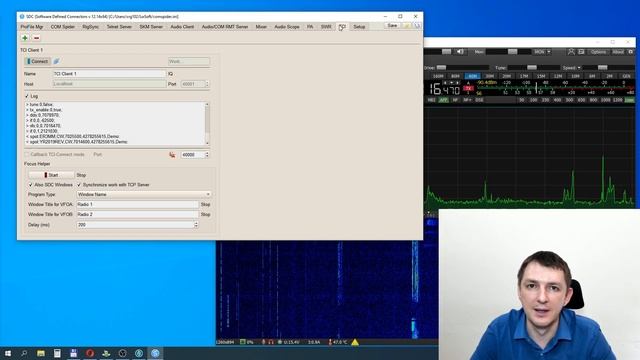Edit the Name field containing TCI Client 1
This screenshot has width=640, height=360.
[109, 74]
